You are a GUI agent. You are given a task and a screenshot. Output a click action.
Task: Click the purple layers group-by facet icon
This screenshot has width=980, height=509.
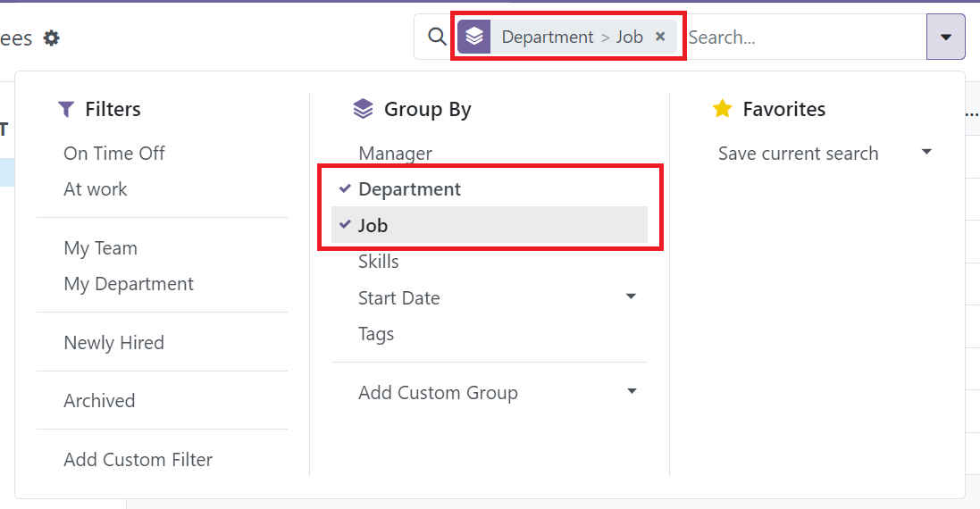point(474,37)
